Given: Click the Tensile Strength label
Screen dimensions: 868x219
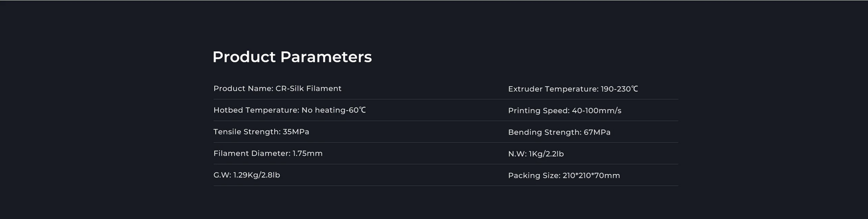Looking at the screenshot, I should click(x=247, y=132).
